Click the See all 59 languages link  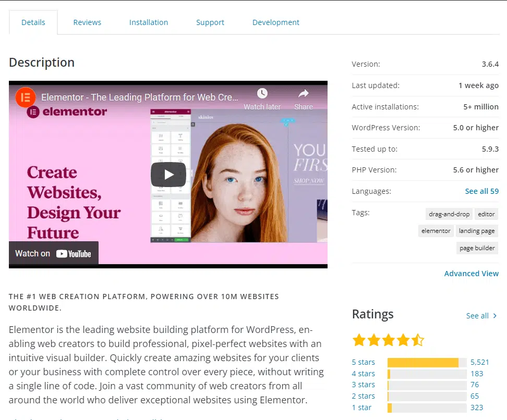tap(481, 191)
